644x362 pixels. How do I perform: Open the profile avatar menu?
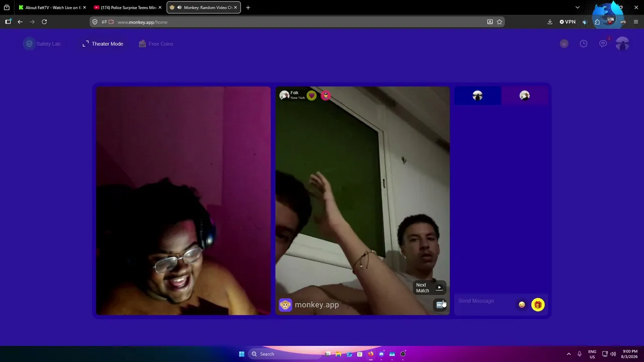pos(622,44)
